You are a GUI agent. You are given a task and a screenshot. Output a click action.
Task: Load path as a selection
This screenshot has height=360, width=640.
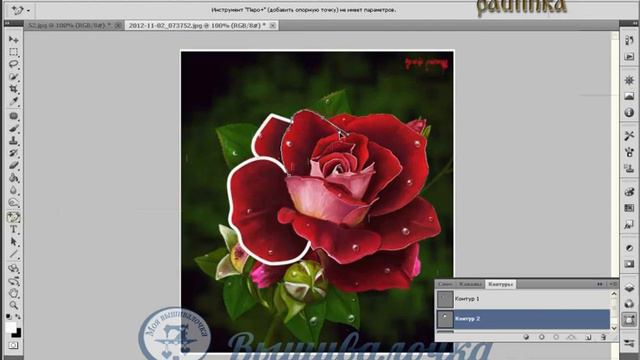coord(556,337)
